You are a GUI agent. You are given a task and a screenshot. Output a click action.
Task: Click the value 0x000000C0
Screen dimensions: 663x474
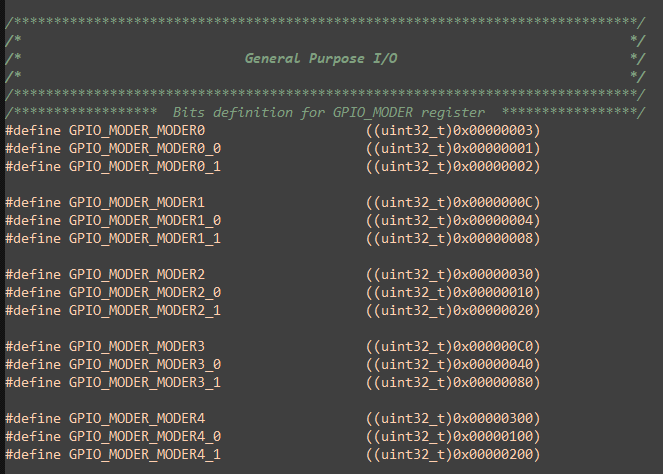pos(493,346)
